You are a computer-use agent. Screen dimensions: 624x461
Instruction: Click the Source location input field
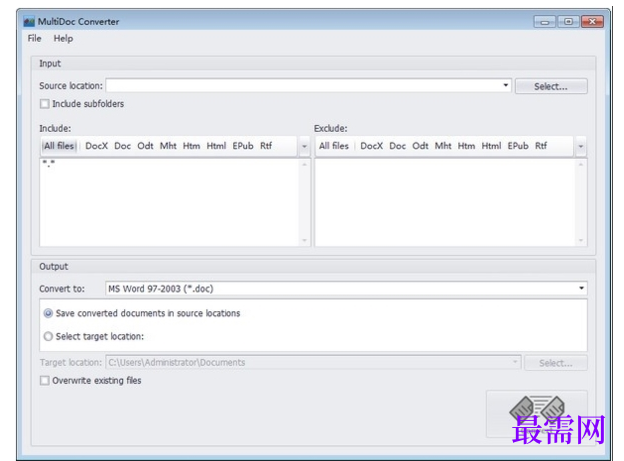pos(303,86)
